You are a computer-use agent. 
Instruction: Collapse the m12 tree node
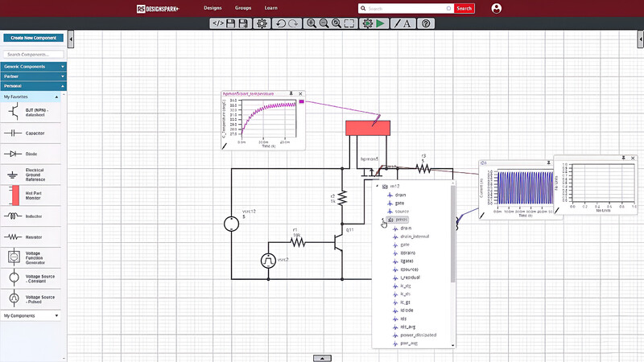coord(378,186)
